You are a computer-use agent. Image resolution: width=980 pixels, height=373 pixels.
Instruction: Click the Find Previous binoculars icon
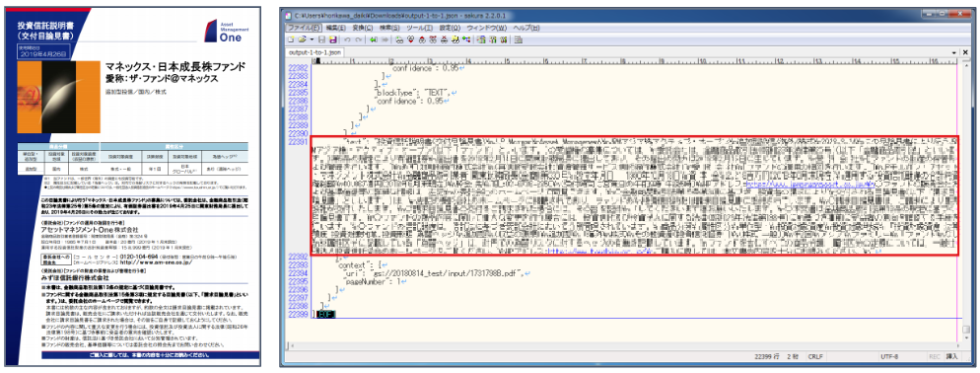pyautogui.click(x=422, y=39)
